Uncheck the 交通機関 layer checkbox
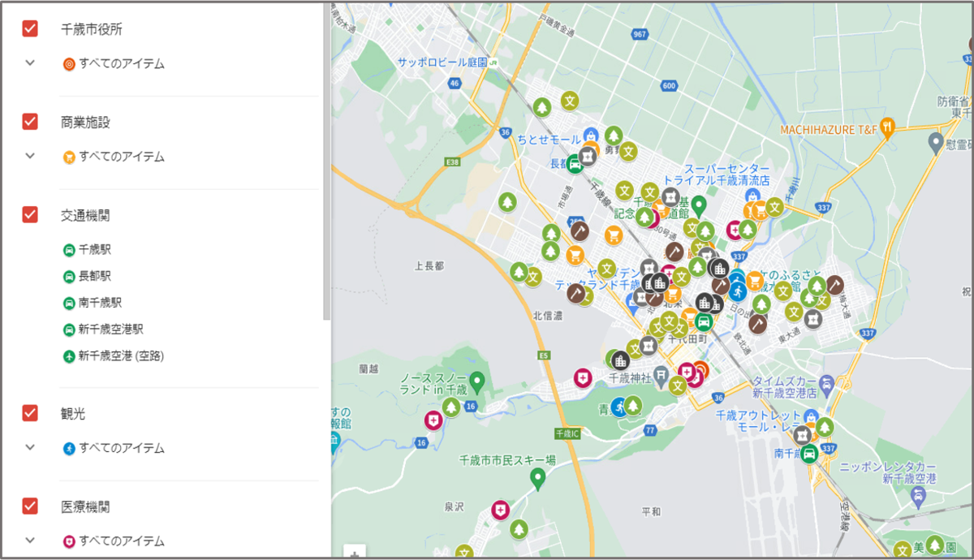Viewport: 974px width, 560px height. tap(30, 214)
